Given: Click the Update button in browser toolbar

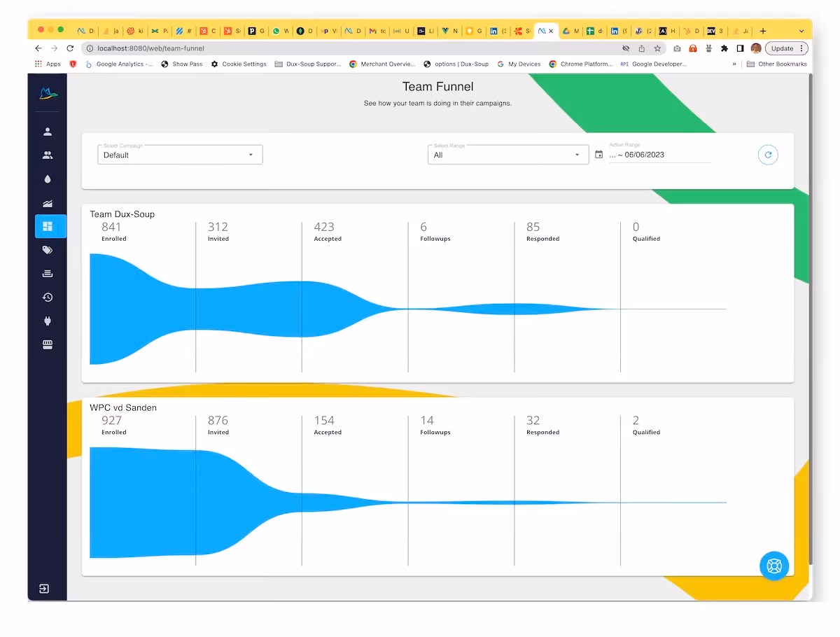Looking at the screenshot, I should [x=782, y=48].
